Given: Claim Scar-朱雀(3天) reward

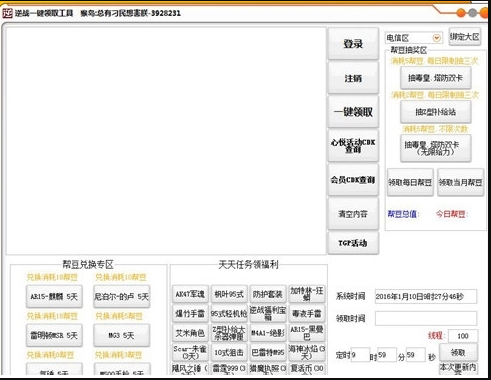Looking at the screenshot, I should coord(190,352).
